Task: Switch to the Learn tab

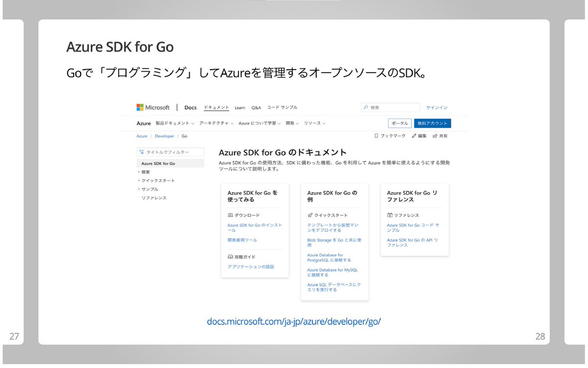Action: [x=240, y=107]
